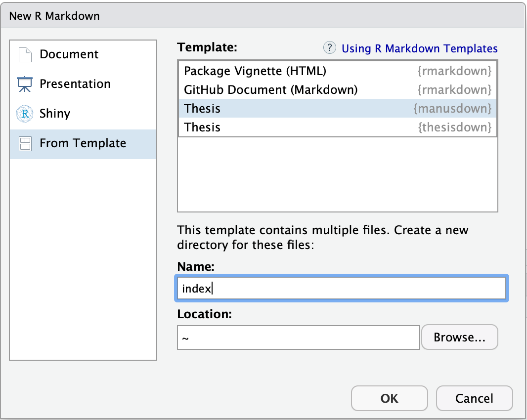
Task: Open the Using R Markdown Templates link
Action: pos(420,48)
